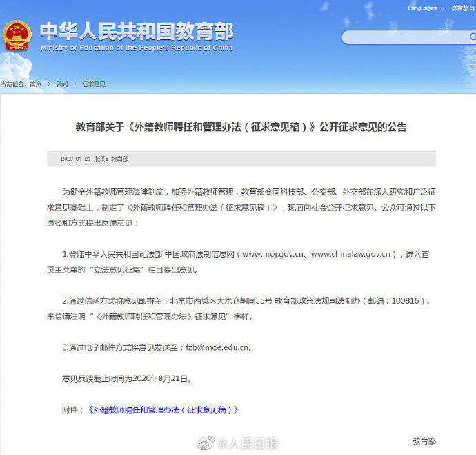Click the source label 来源：教育部
The width and height of the screenshot is (476, 455).
pyautogui.click(x=111, y=159)
